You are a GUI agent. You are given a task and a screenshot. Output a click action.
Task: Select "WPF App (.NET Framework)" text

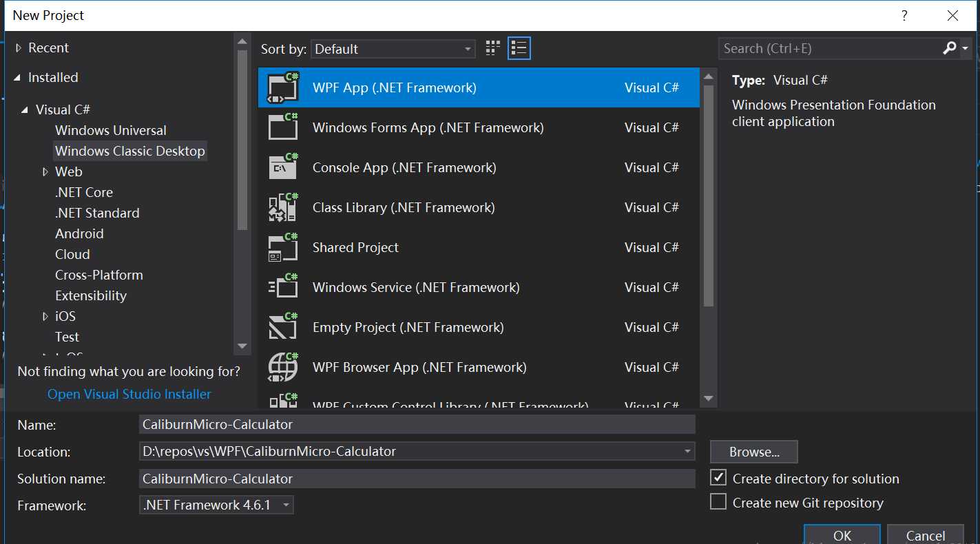coord(395,87)
